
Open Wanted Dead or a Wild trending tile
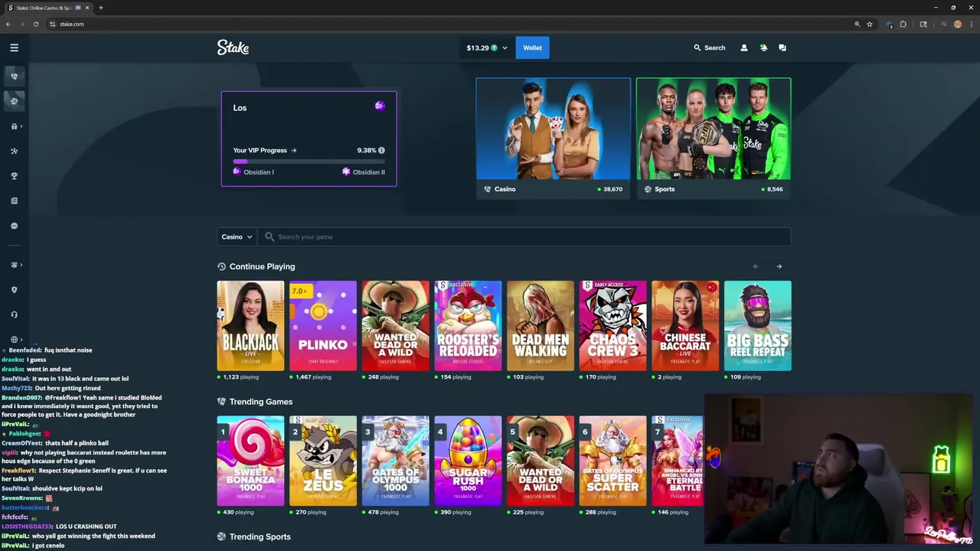(x=540, y=461)
